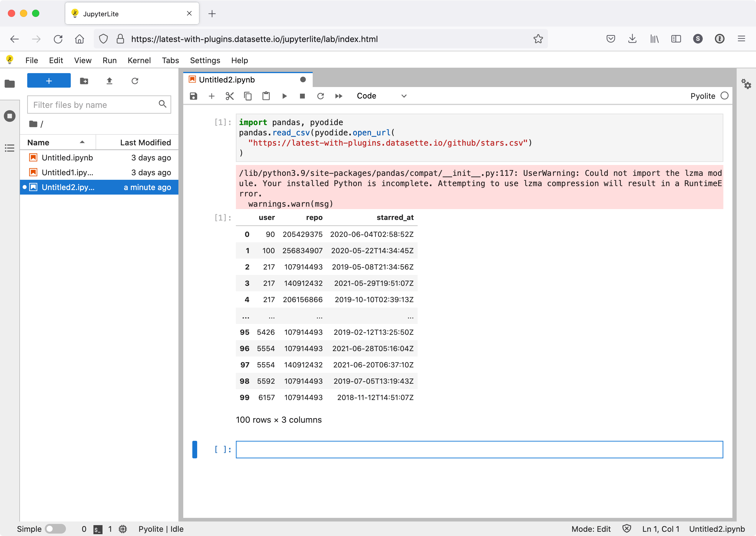Click the new file upload button
The width and height of the screenshot is (756, 536).
point(110,81)
